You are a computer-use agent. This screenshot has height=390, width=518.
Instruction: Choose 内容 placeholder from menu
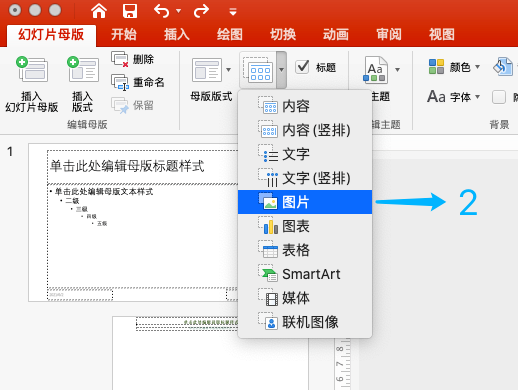click(x=305, y=106)
